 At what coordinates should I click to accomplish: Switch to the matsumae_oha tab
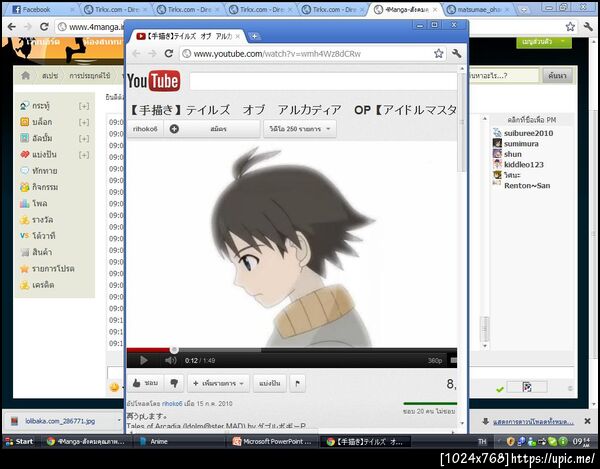point(478,10)
